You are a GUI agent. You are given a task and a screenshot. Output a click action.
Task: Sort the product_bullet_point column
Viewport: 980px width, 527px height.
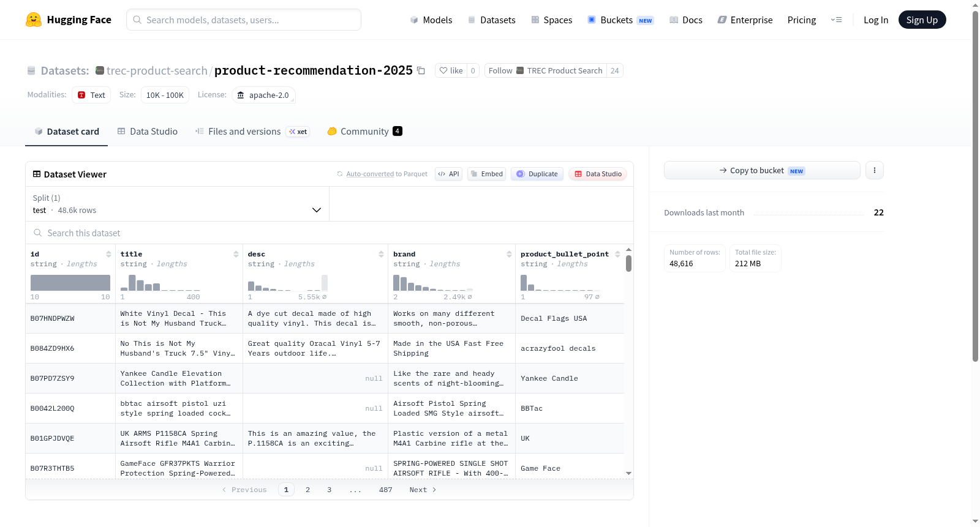(617, 254)
